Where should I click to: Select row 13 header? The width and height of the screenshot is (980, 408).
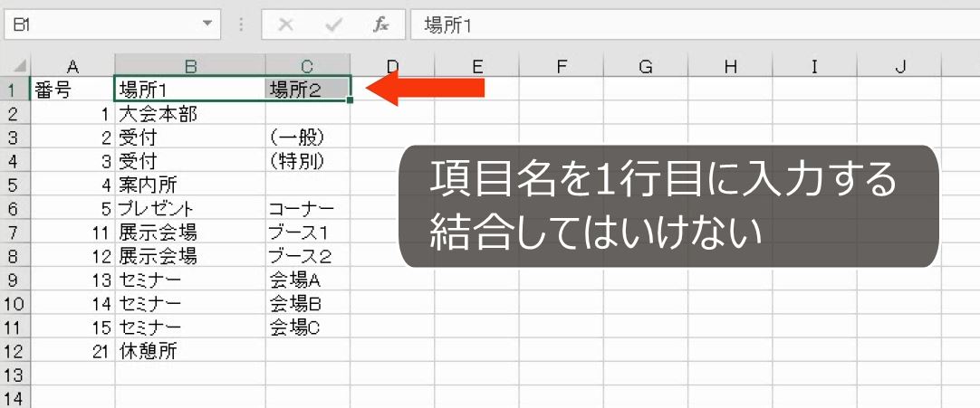pos(15,375)
